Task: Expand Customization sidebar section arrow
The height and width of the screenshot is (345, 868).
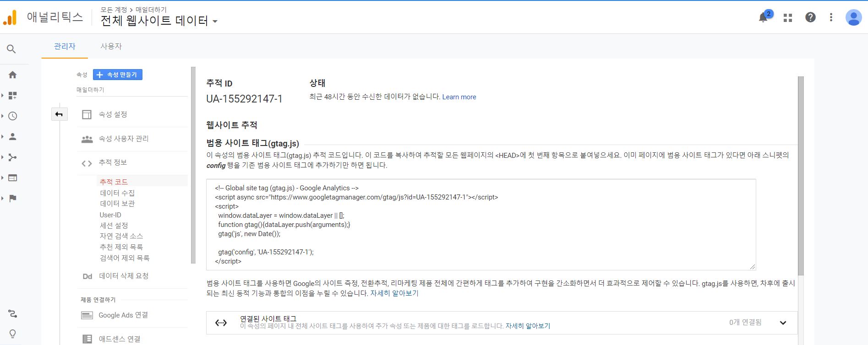Action: click(3, 95)
